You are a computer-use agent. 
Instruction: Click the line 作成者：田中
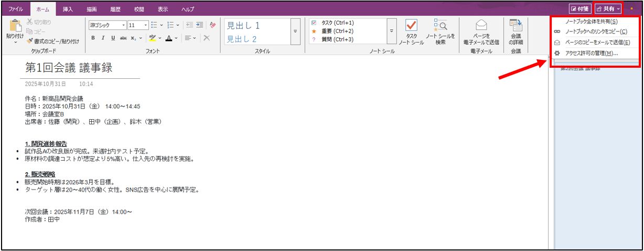pos(42,219)
